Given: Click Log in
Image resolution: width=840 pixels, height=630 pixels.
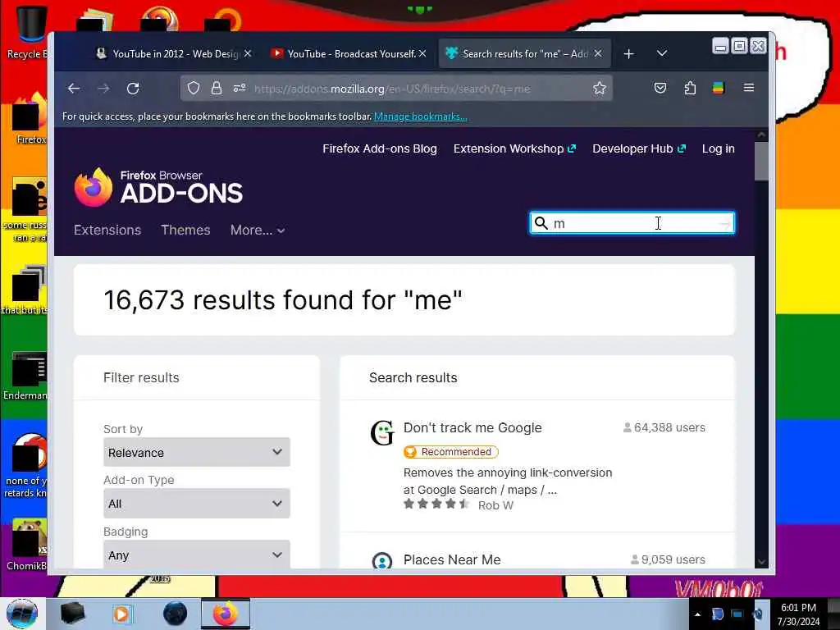Looking at the screenshot, I should click(719, 149).
